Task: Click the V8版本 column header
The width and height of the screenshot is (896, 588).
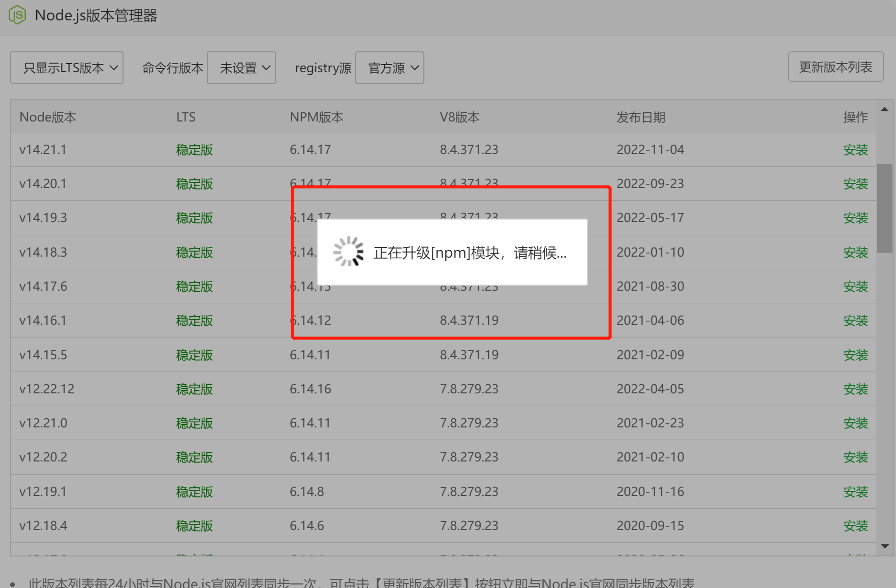Action: point(459,117)
